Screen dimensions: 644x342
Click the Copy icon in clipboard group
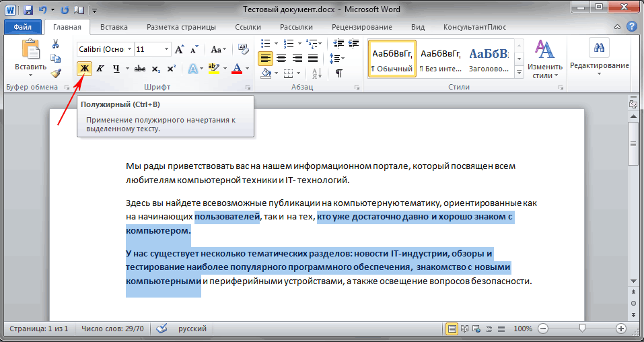[55, 59]
